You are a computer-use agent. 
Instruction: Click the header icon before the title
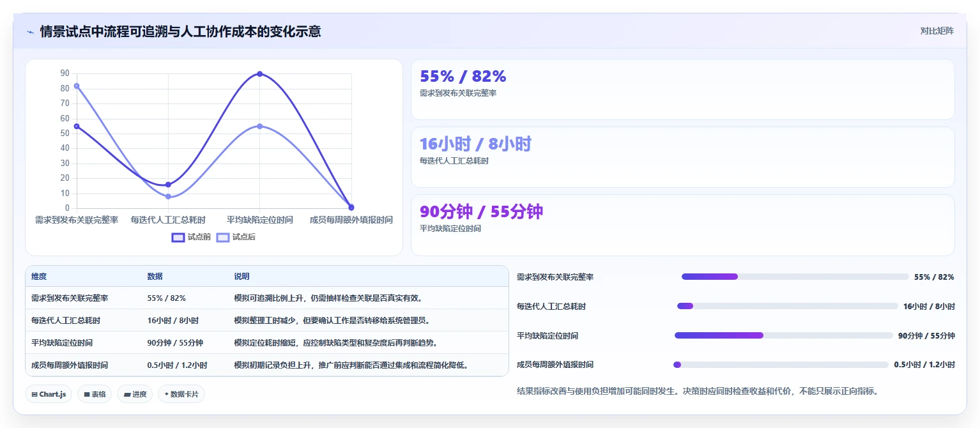coord(30,31)
